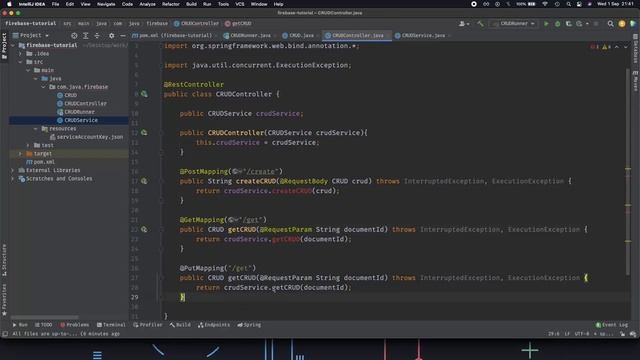Open the Navigate menu
Screen dimensions: 640x360
click(x=106, y=4)
